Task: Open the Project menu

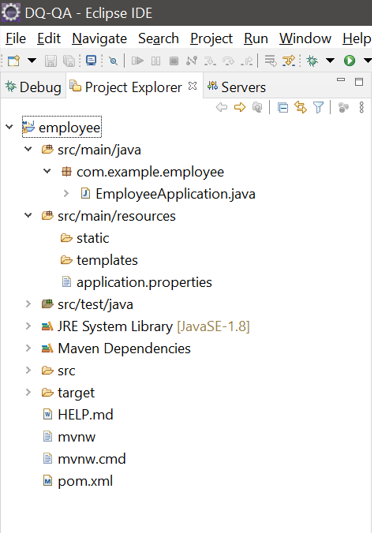Action: click(x=211, y=38)
